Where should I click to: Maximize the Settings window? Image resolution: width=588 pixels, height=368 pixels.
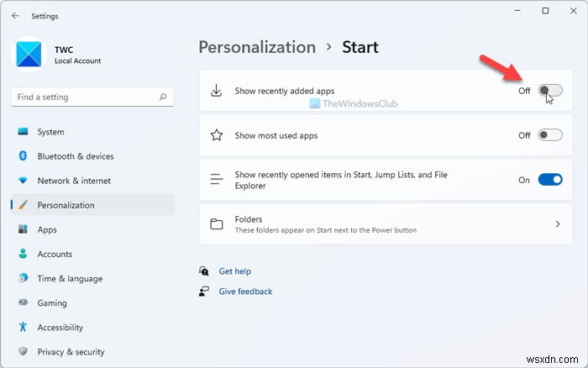point(545,11)
